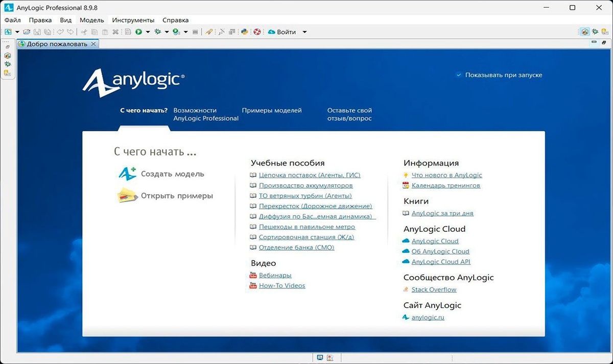The width and height of the screenshot is (613, 364).
Task: Click Открыть примеры
Action: (x=165, y=196)
